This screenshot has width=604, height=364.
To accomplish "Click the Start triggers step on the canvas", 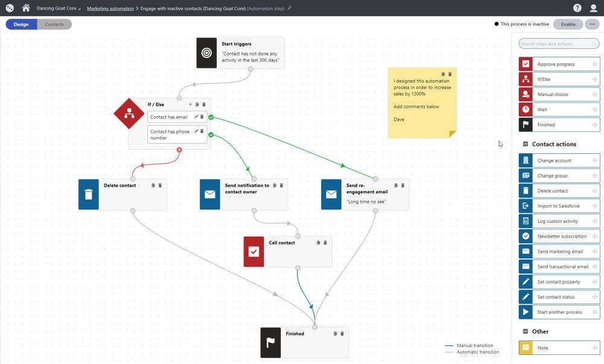I will (x=205, y=53).
